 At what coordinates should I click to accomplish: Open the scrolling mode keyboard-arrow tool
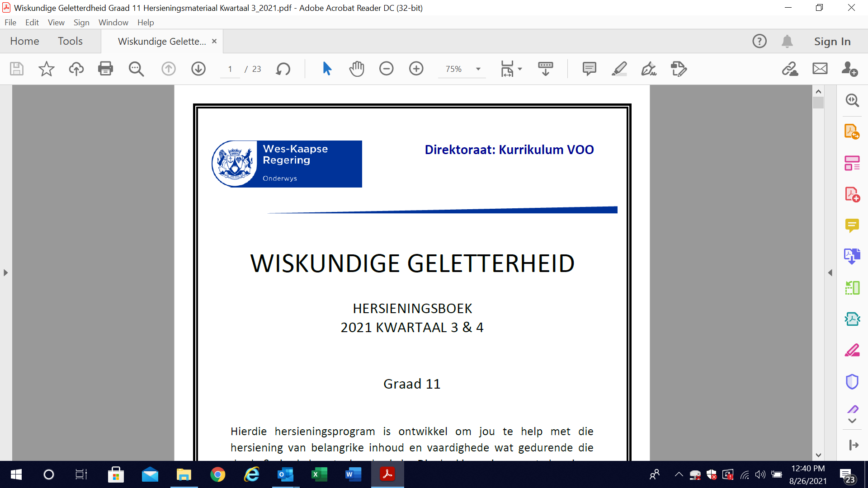tap(545, 69)
